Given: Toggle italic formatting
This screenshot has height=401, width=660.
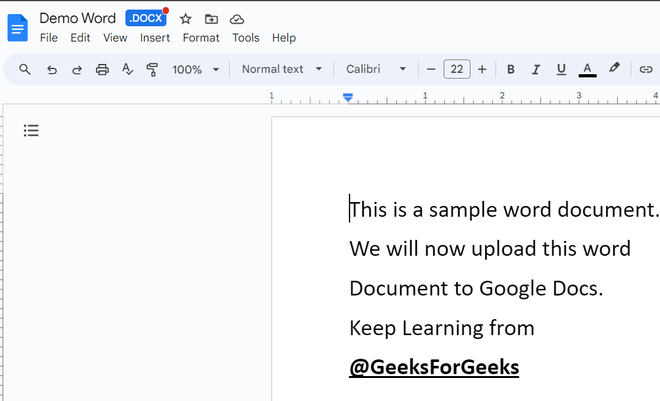Looking at the screenshot, I should pyautogui.click(x=536, y=69).
